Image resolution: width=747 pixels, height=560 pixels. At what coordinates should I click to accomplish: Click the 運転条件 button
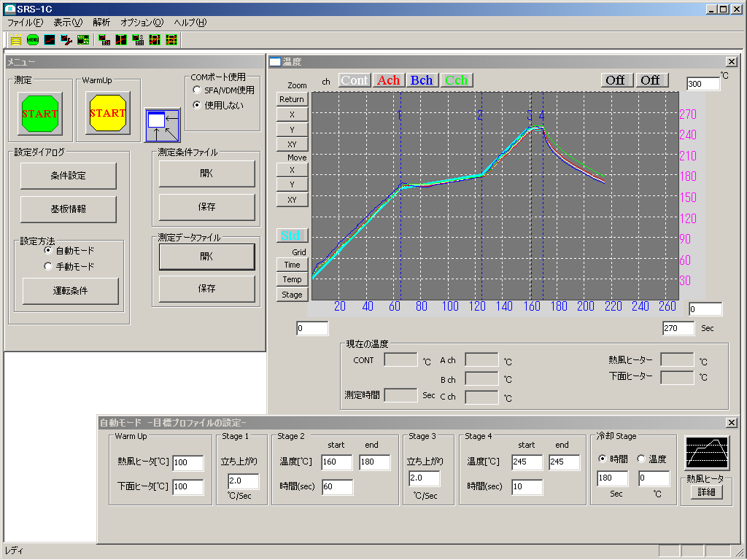point(70,290)
